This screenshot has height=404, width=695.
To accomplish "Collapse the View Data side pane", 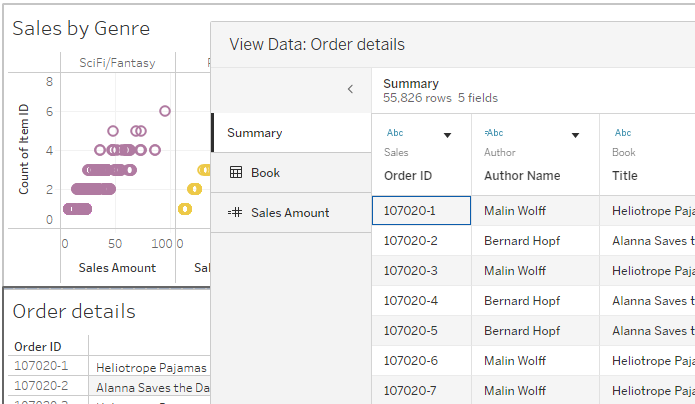I will point(350,89).
